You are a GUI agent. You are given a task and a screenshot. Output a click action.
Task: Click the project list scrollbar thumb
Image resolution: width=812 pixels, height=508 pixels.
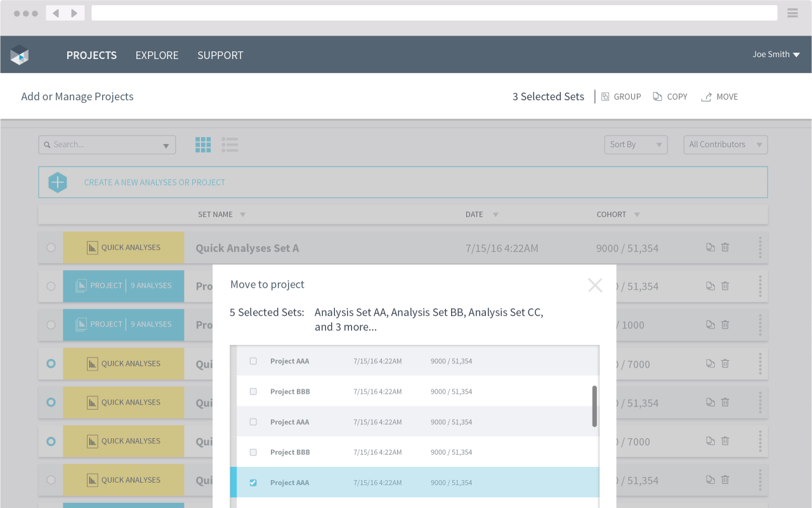594,406
